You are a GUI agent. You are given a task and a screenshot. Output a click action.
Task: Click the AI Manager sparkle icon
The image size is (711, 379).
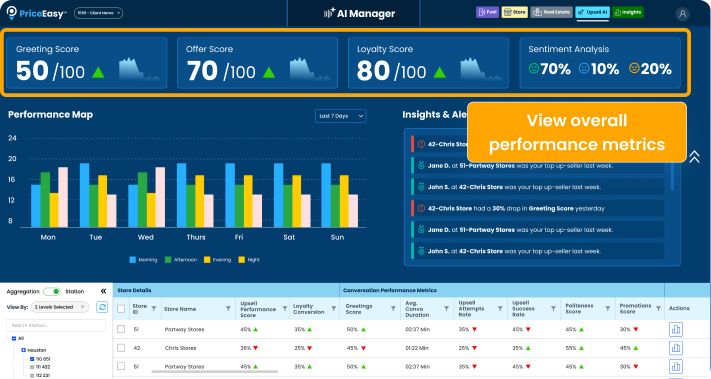pyautogui.click(x=329, y=13)
